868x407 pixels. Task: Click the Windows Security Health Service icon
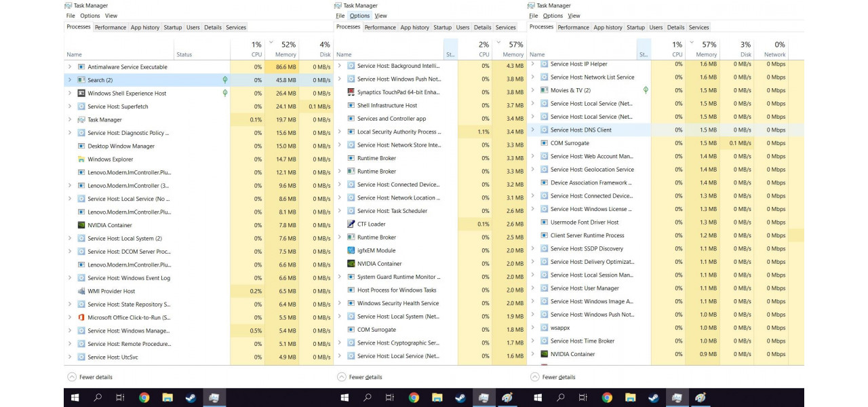click(351, 303)
